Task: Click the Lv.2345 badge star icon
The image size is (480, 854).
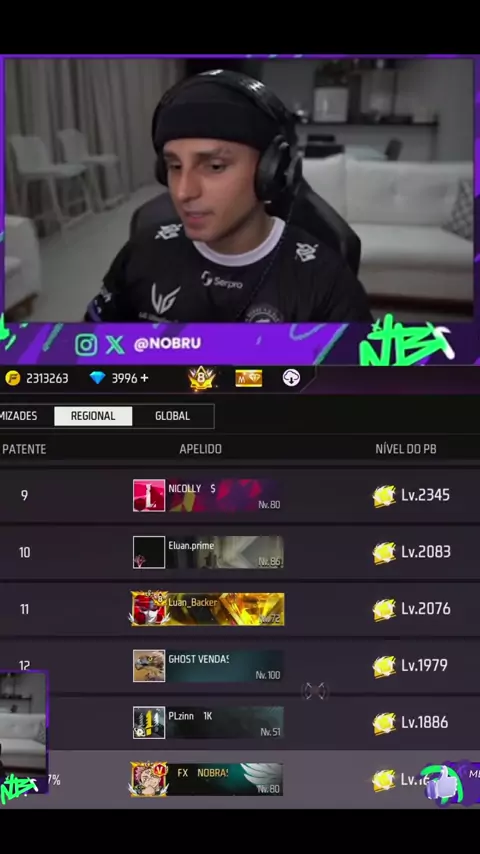Action: pos(385,496)
